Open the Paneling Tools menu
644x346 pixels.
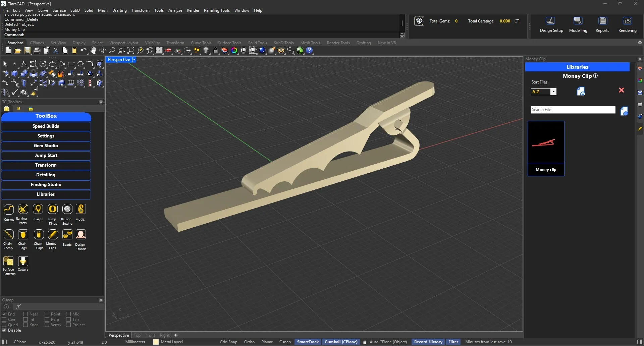pyautogui.click(x=216, y=10)
